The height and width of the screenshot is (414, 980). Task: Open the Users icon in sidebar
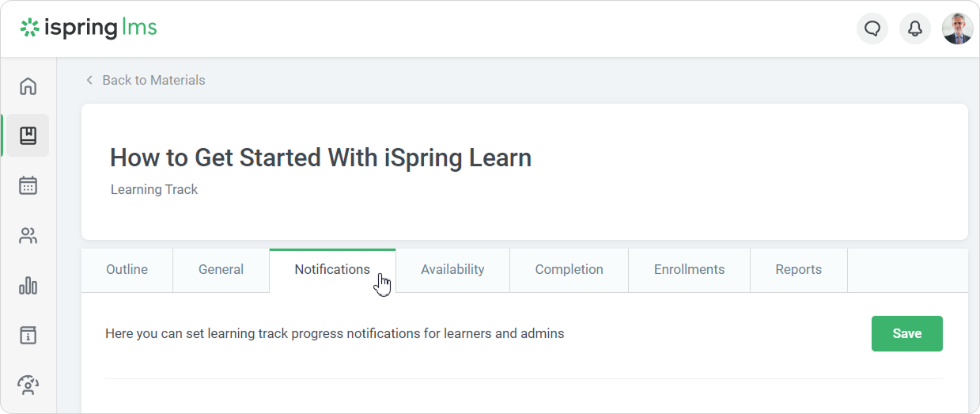click(28, 235)
